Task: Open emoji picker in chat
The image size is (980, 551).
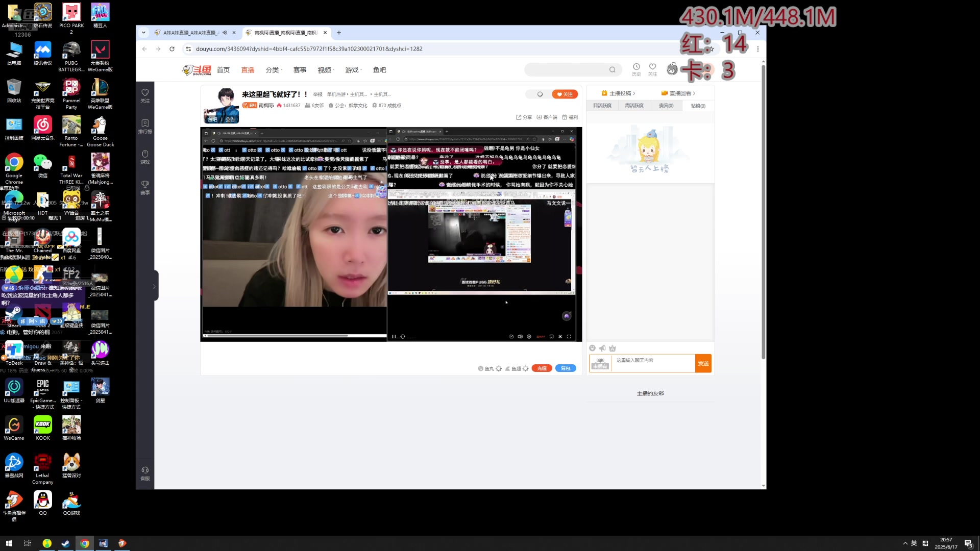Action: (x=592, y=348)
